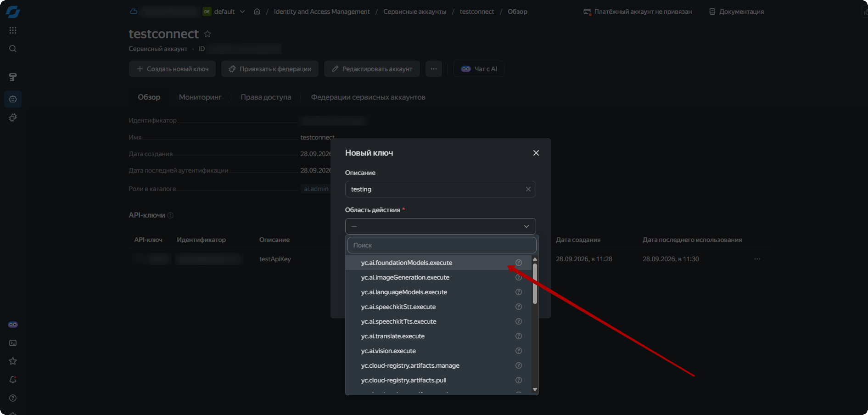Image resolution: width=868 pixels, height=415 pixels.
Task: Open the cloud shell terminal icon
Action: pyautogui.click(x=13, y=343)
